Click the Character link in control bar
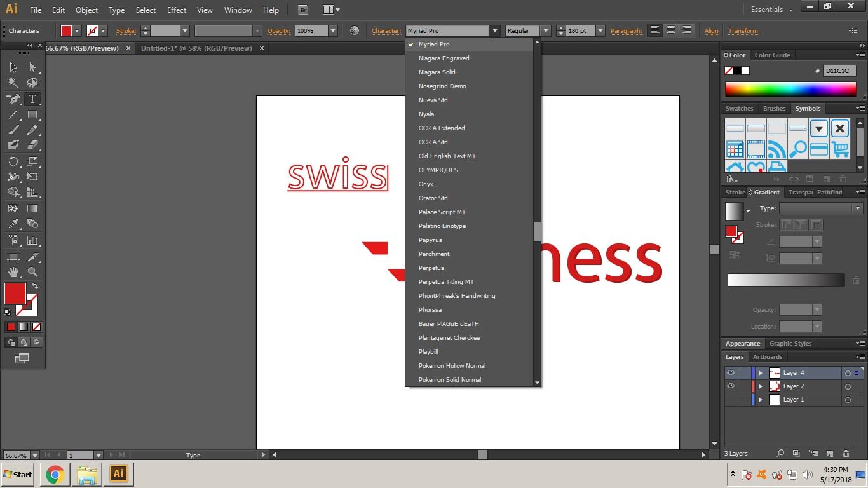Viewport: 868px width, 488px height. point(386,30)
